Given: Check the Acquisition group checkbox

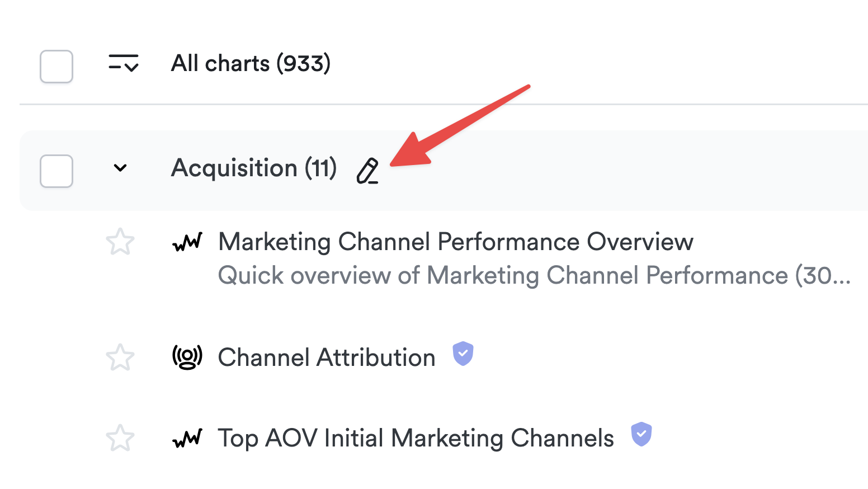Looking at the screenshot, I should pos(56,171).
